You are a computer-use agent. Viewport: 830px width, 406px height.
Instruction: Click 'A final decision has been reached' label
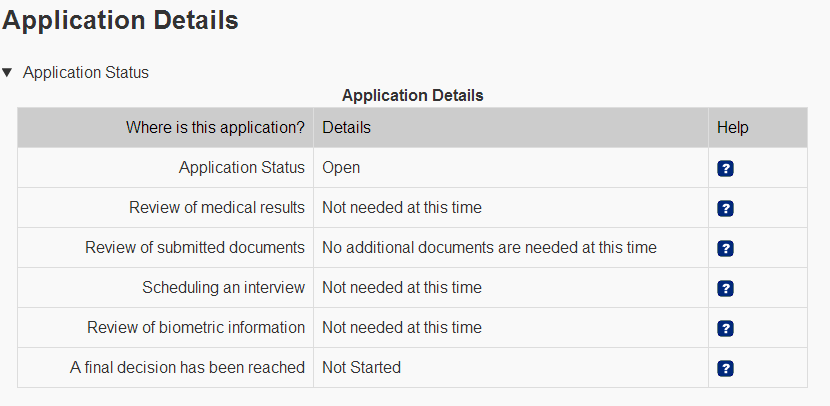pyautogui.click(x=187, y=368)
